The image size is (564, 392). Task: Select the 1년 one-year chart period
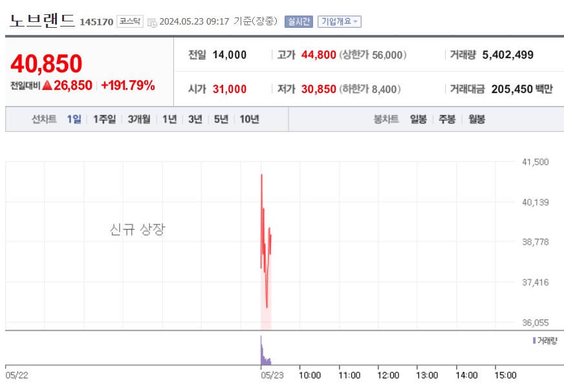(x=169, y=119)
